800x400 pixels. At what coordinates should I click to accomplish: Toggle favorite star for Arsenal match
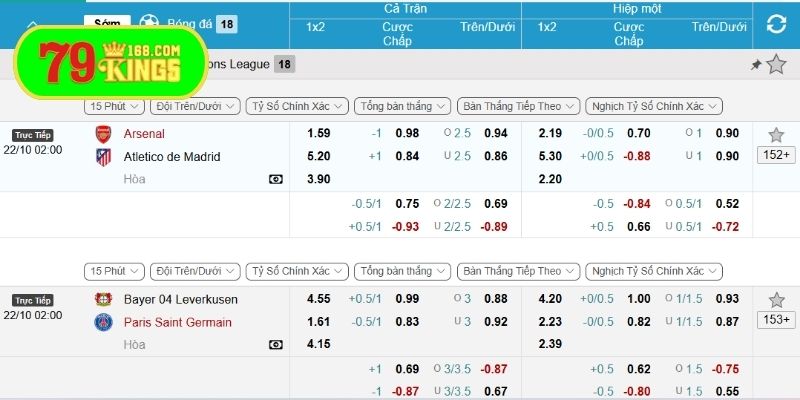(x=775, y=134)
